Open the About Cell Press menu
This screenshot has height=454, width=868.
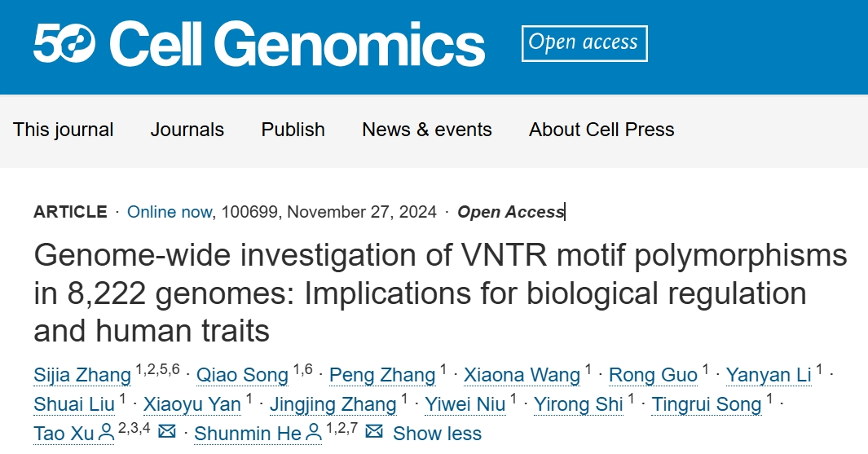(x=601, y=130)
